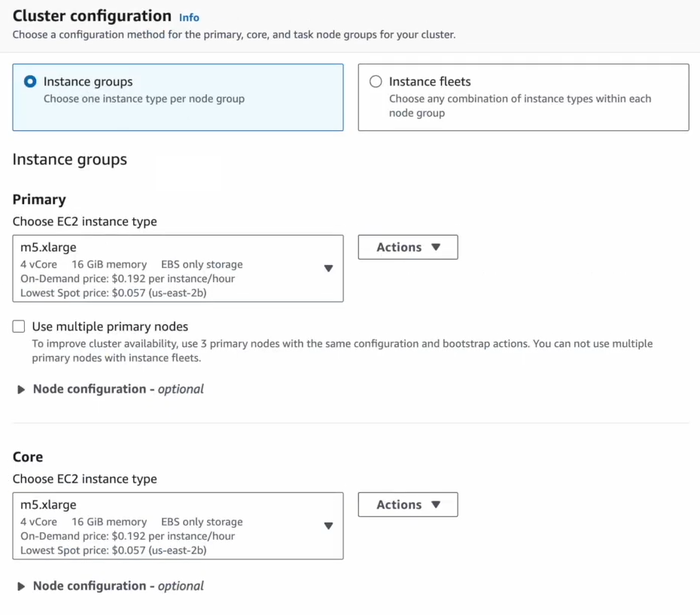
Task: Select the Instance groups radio button
Action: (x=30, y=81)
